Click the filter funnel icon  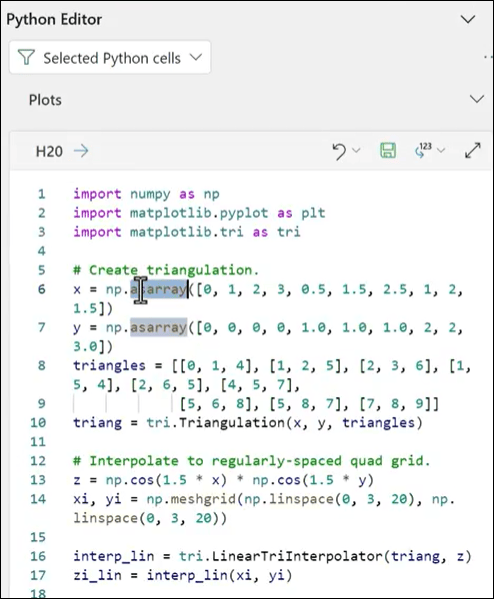(x=26, y=58)
